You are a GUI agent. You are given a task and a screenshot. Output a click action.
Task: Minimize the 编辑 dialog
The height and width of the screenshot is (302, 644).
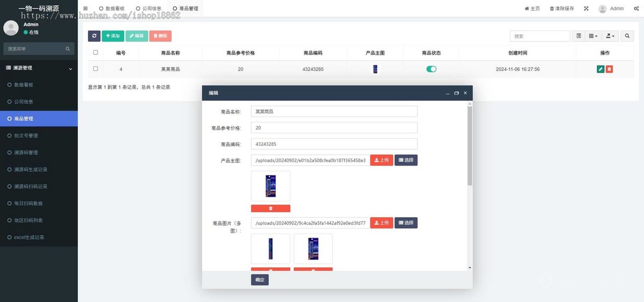point(448,93)
